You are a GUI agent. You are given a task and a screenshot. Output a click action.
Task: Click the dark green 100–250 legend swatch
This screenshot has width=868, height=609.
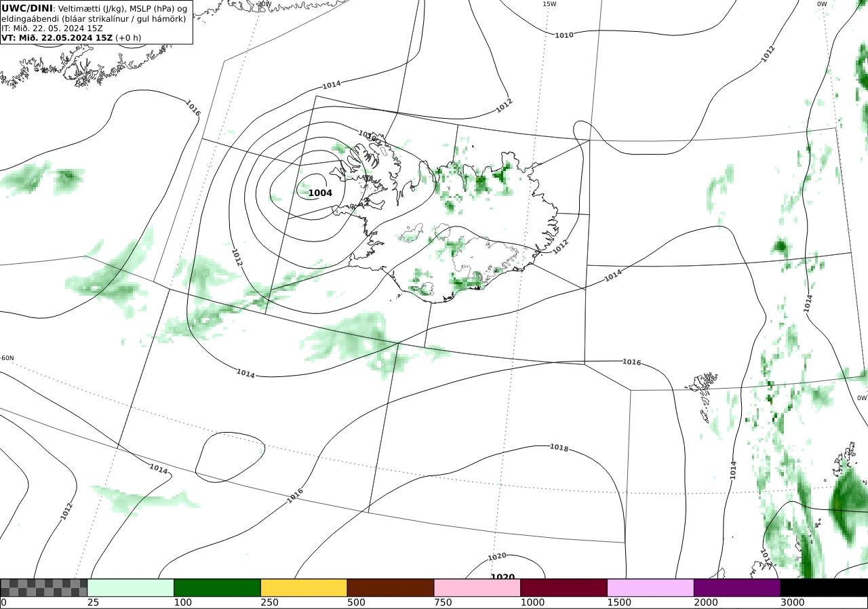pyautogui.click(x=218, y=587)
